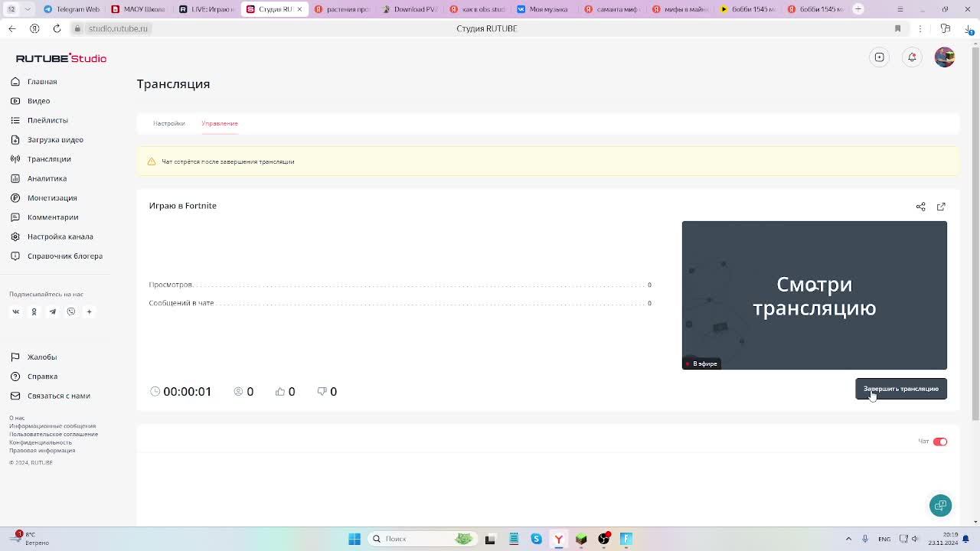Click the studio.rutube.ru address bar

[118, 28]
